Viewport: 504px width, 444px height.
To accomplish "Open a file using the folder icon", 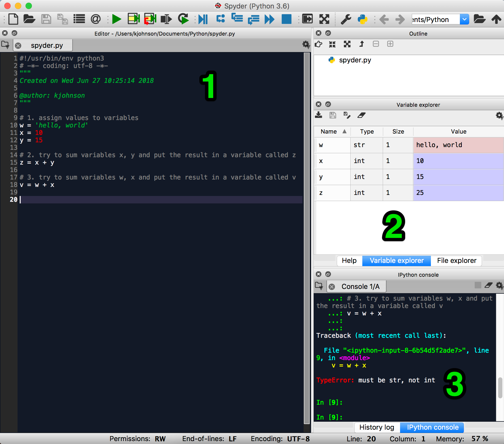I will [29, 19].
